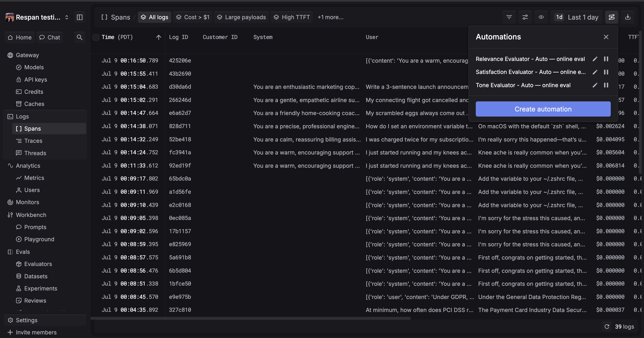The height and width of the screenshot is (338, 644).
Task: Pause the Relevance Evaluator automation
Action: pyautogui.click(x=606, y=59)
